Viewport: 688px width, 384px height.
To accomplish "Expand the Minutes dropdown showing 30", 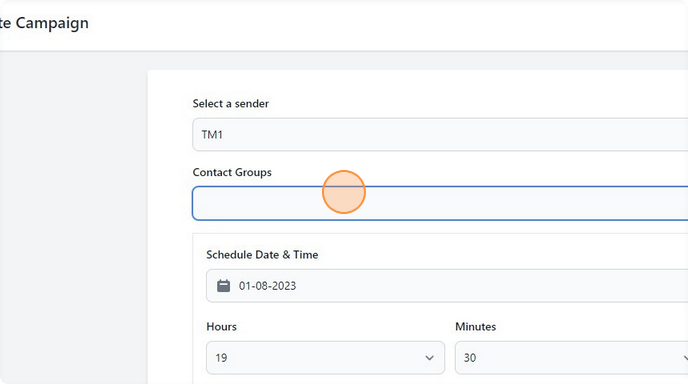I will [x=571, y=358].
